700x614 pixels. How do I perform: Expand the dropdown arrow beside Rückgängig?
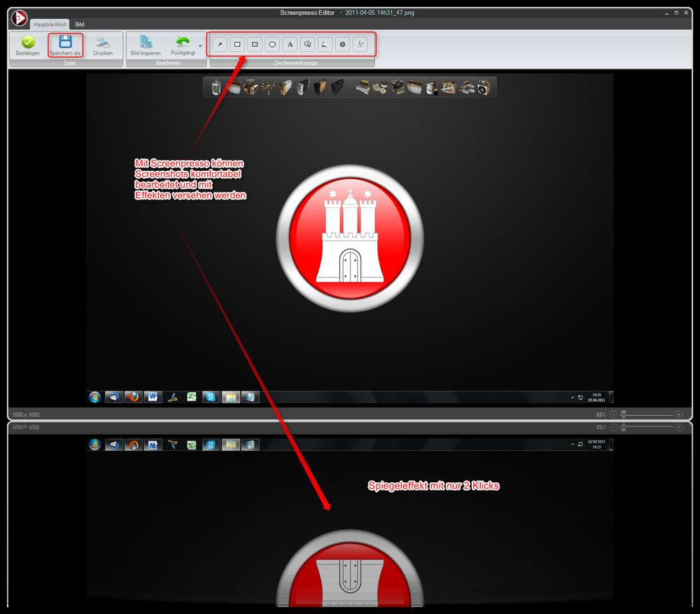(200, 46)
